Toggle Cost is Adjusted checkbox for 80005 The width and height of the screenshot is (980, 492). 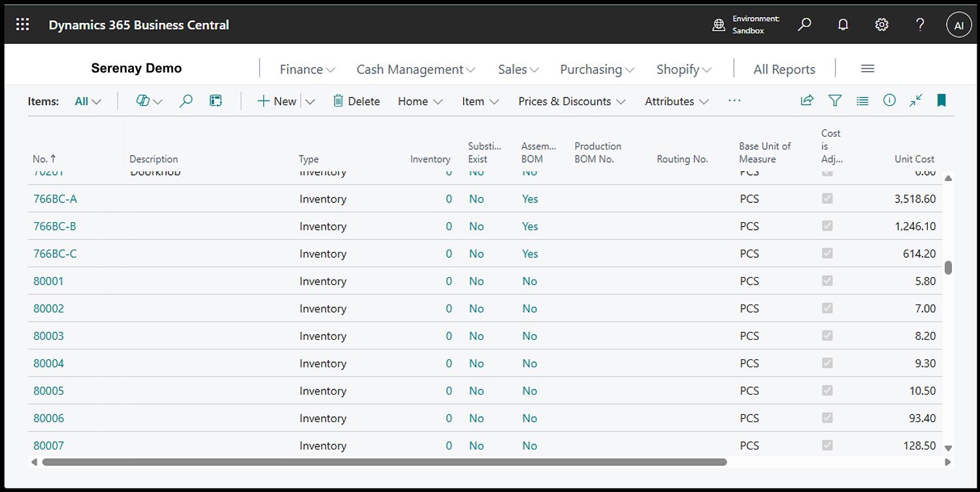827,391
